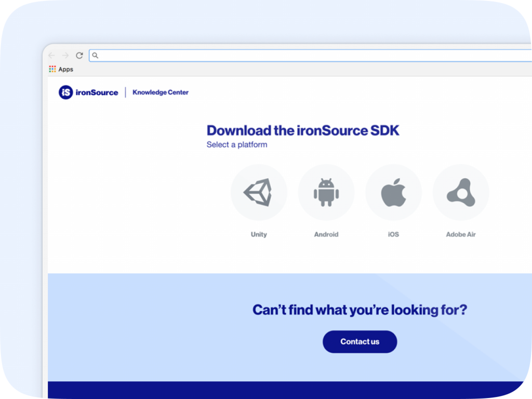The height and width of the screenshot is (399, 532).
Task: Click the search magnifier in address bar
Action: [x=95, y=55]
